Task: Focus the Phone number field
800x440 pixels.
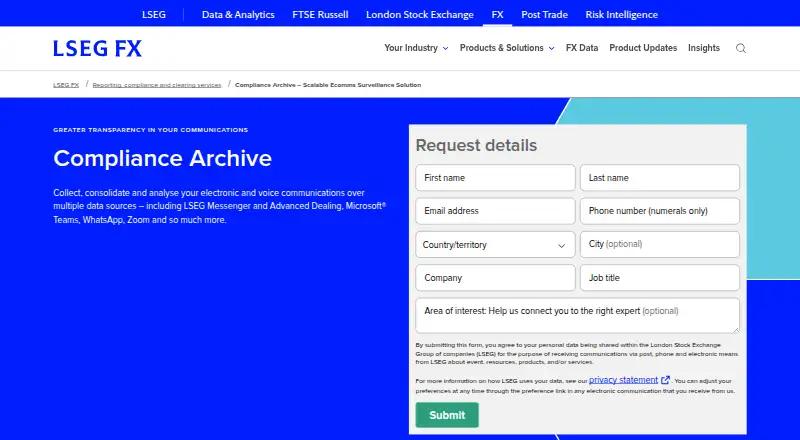Action: 660,211
